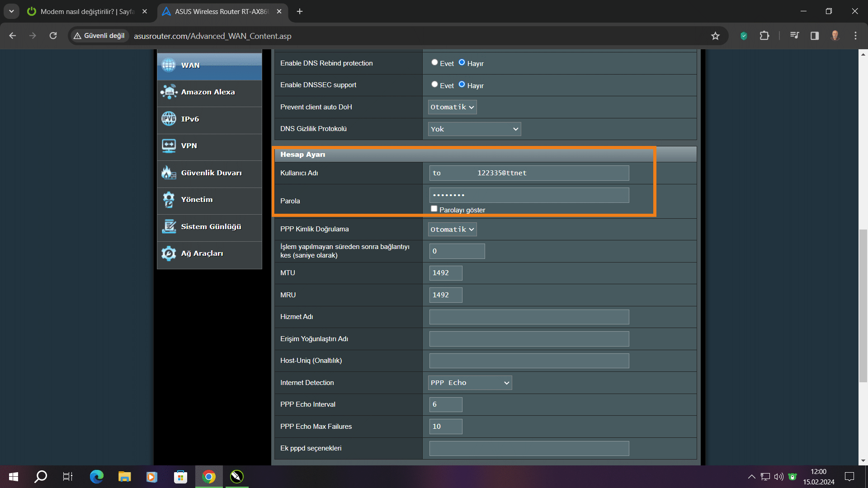Open the VPN monitor icon
Viewport: 868px width, 488px height.
[x=169, y=145]
